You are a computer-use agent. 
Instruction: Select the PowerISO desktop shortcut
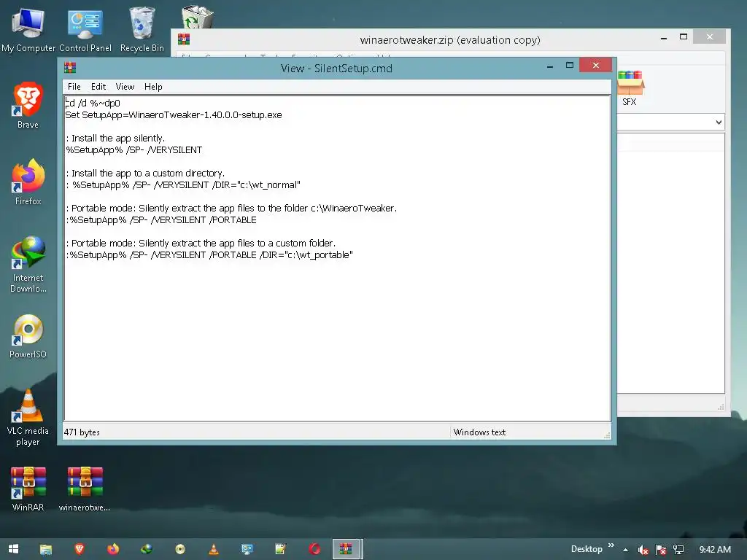click(28, 336)
